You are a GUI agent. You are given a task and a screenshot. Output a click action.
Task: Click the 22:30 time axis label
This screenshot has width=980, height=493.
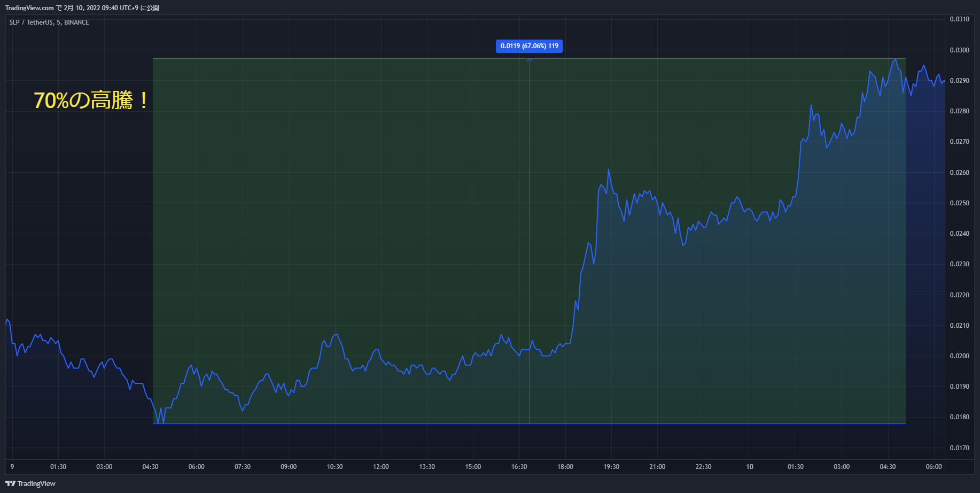(703, 467)
